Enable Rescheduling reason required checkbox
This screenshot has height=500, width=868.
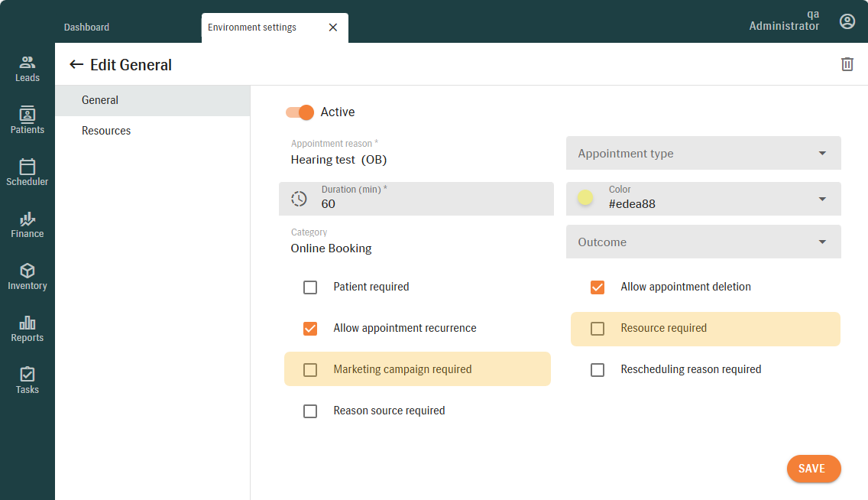tap(598, 370)
